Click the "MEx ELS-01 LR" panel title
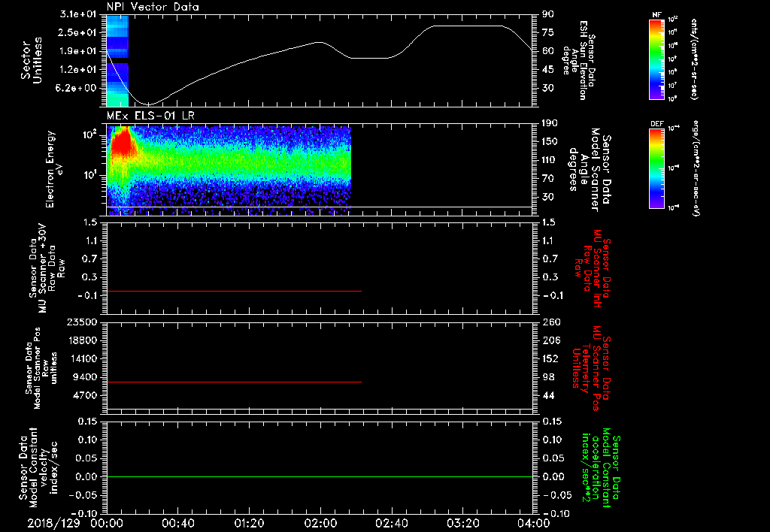 [x=150, y=116]
